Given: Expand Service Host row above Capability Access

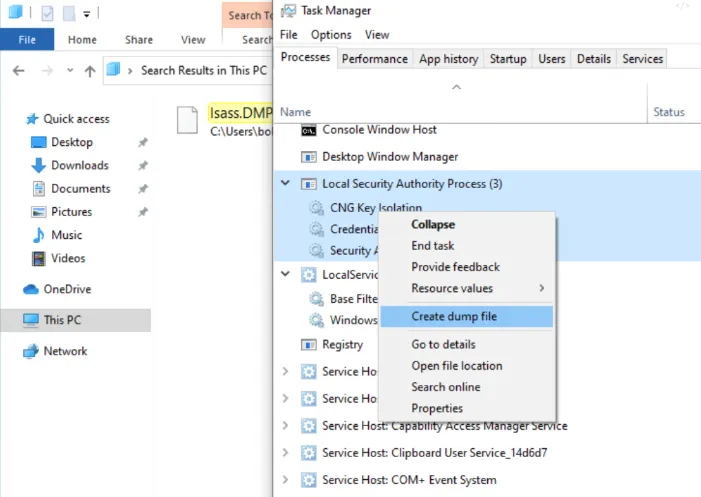Looking at the screenshot, I should click(x=285, y=399).
